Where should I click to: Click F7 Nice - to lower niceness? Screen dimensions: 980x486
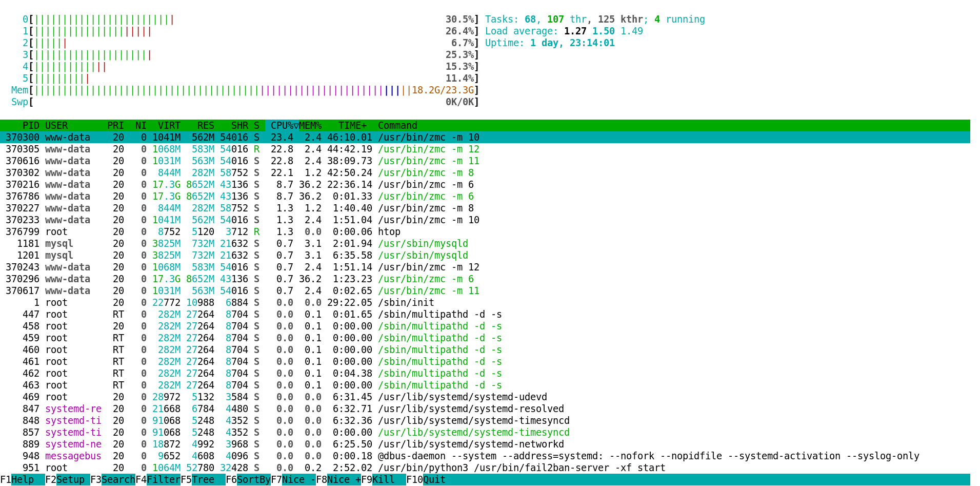pos(293,480)
